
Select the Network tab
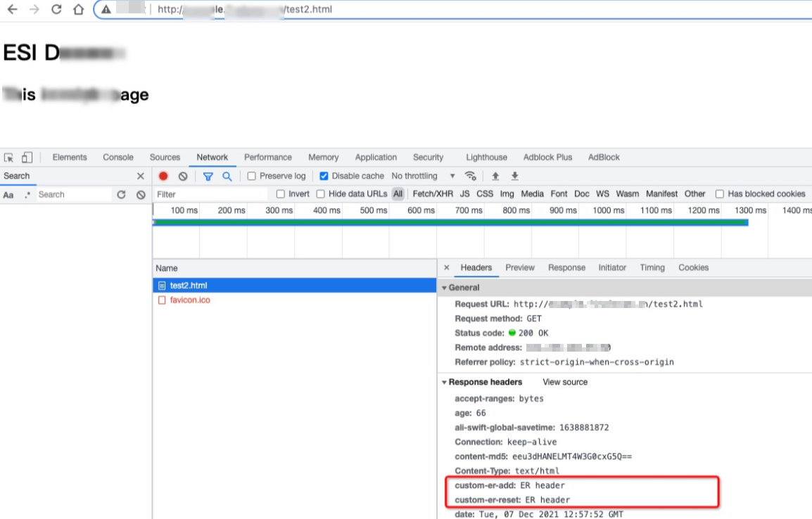coord(212,158)
